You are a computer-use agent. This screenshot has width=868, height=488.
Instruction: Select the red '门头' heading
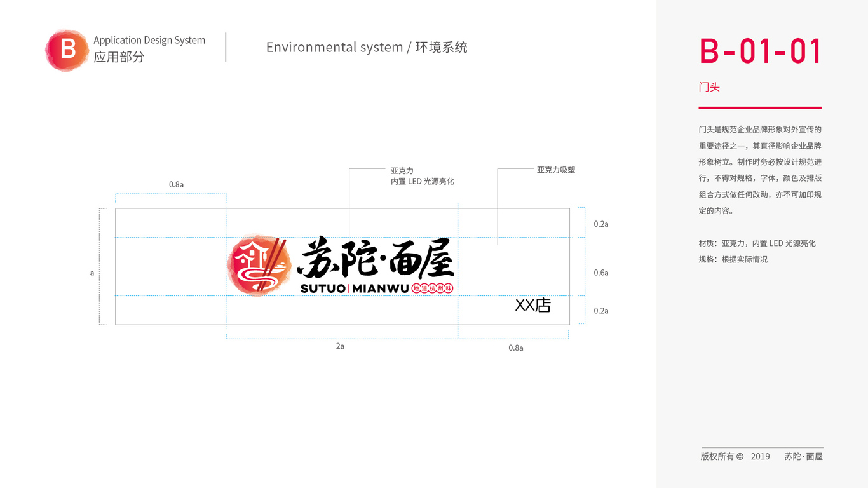pos(709,87)
